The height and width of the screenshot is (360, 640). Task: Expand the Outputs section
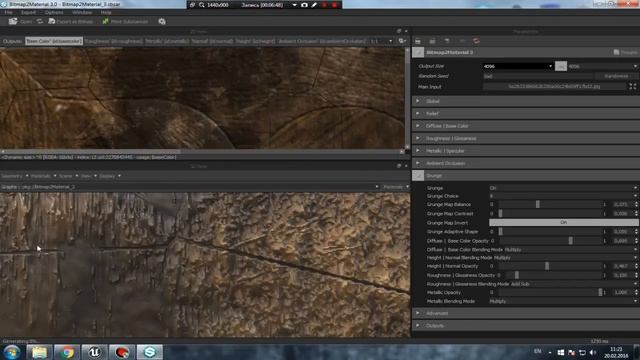[526, 326]
